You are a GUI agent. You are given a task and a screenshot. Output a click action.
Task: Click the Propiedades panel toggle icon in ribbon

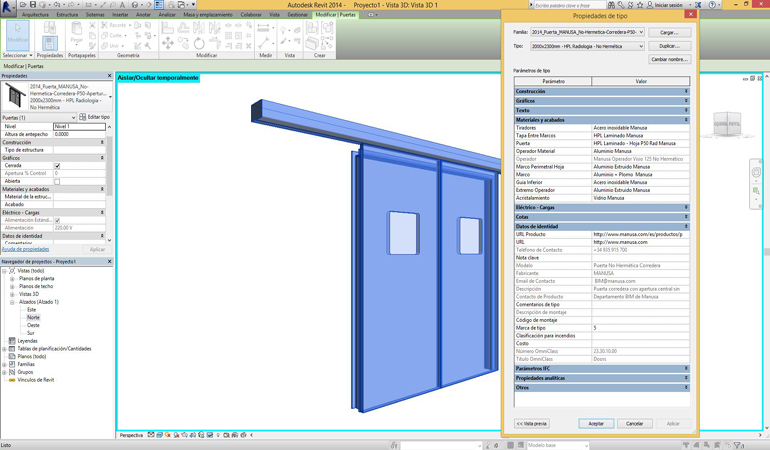point(50,43)
